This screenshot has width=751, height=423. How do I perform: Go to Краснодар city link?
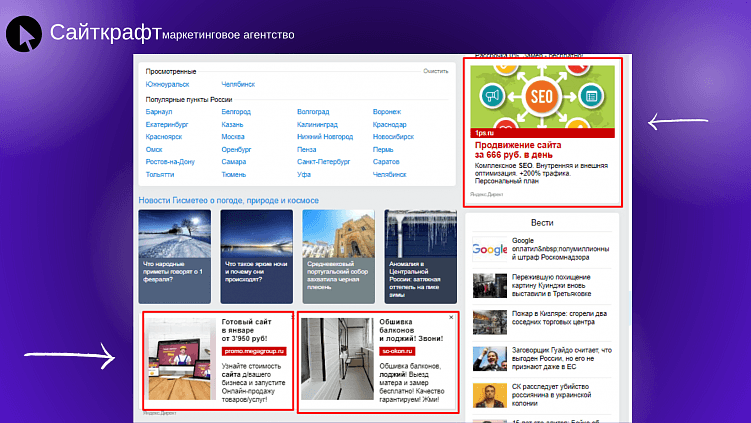point(389,125)
